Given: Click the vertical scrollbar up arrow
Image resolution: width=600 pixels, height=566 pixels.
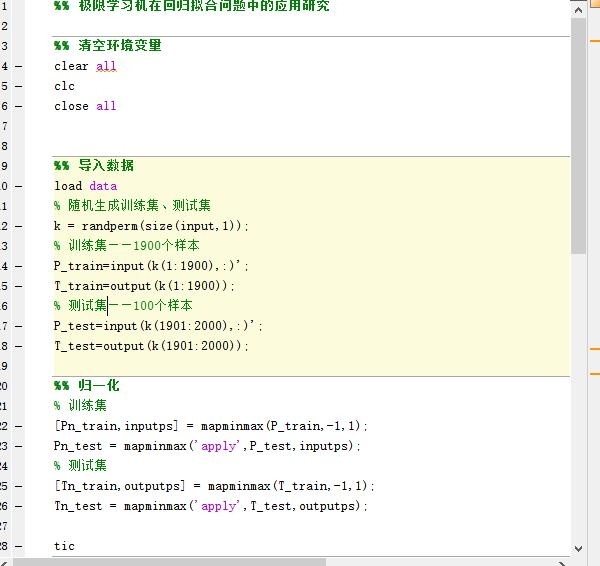Looking at the screenshot, I should tap(579, 10).
